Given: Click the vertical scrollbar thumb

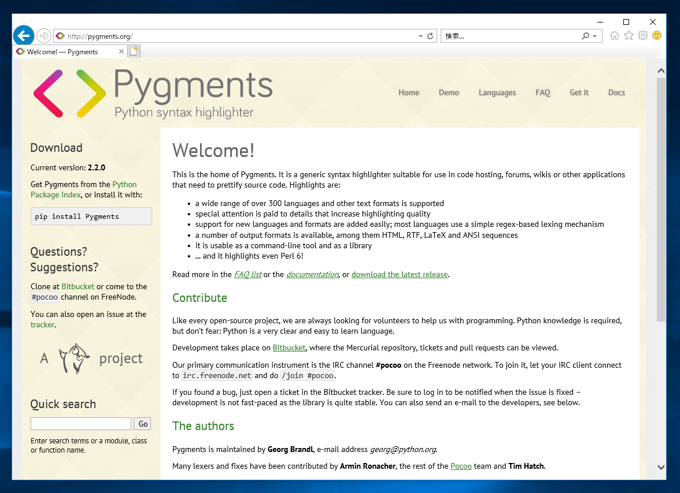Looking at the screenshot, I should click(x=661, y=199).
